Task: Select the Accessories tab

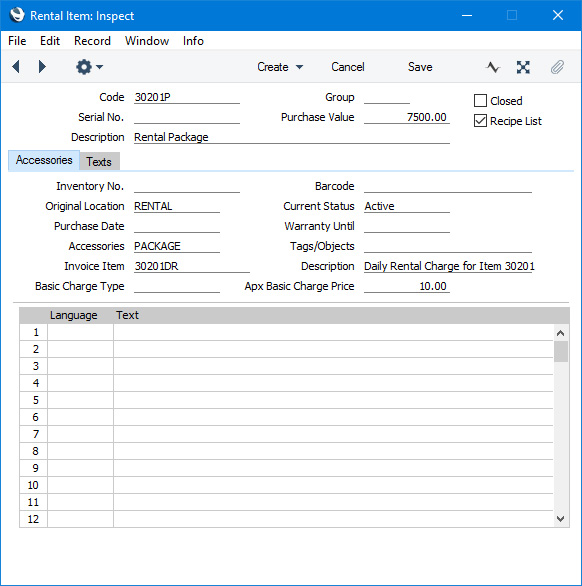Action: [x=44, y=160]
